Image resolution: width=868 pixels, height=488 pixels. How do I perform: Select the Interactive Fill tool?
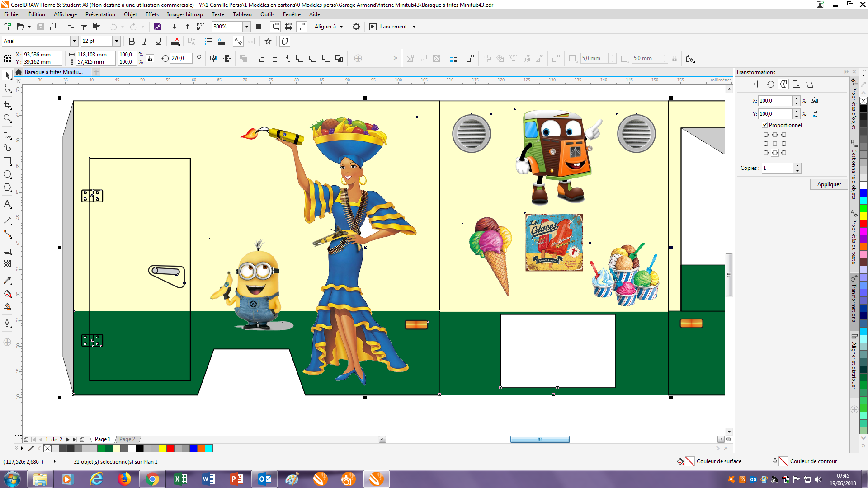(x=7, y=294)
